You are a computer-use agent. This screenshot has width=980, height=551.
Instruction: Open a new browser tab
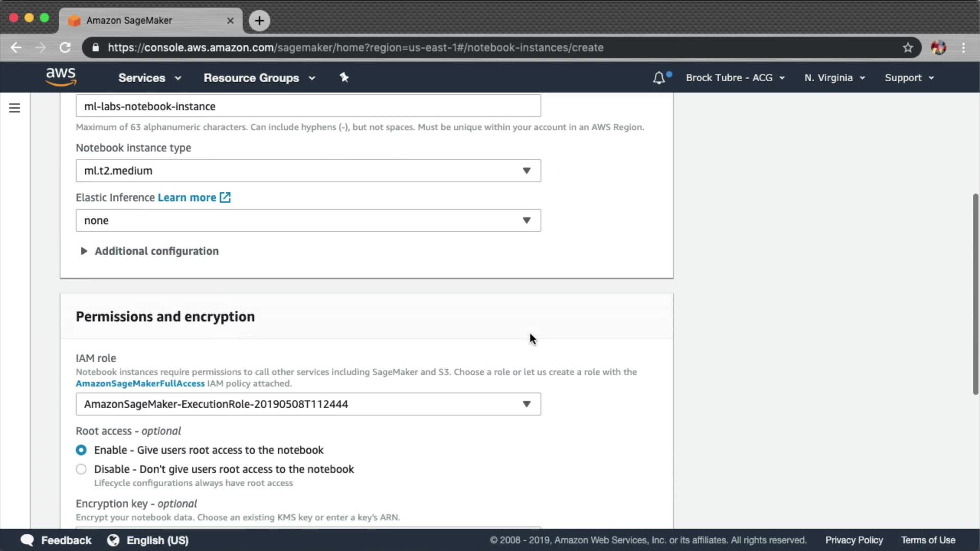tap(259, 20)
